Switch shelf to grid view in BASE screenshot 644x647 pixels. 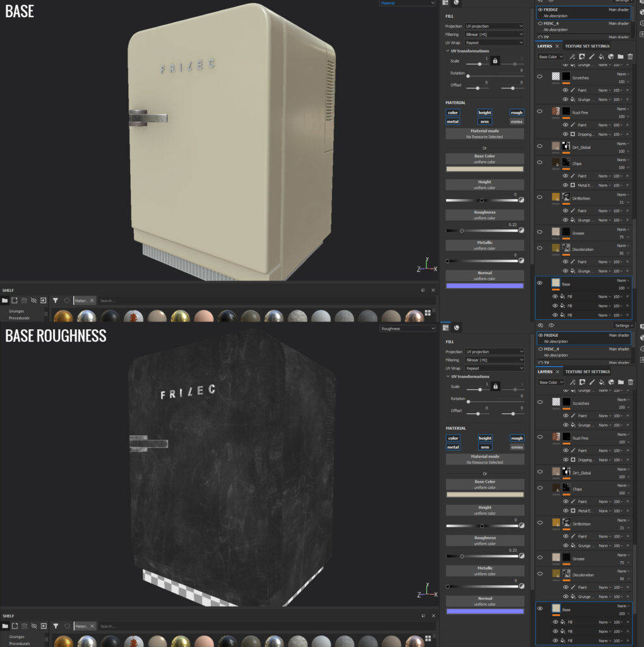tap(427, 313)
